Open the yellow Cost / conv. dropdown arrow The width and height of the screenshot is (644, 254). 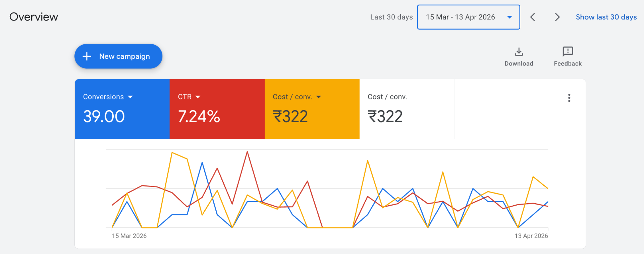[x=319, y=97]
